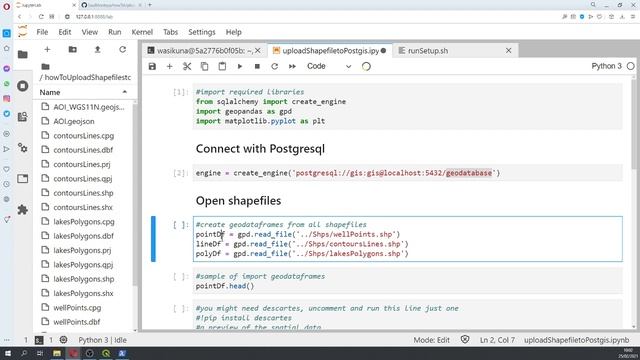Open the Commands palette sidebar icon

point(23,117)
